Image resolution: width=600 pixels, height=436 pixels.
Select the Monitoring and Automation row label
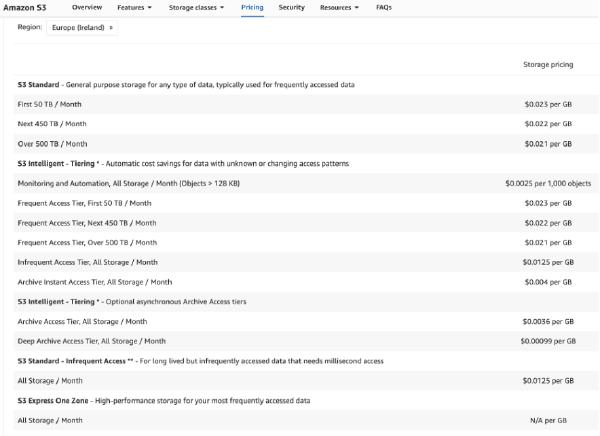(129, 183)
